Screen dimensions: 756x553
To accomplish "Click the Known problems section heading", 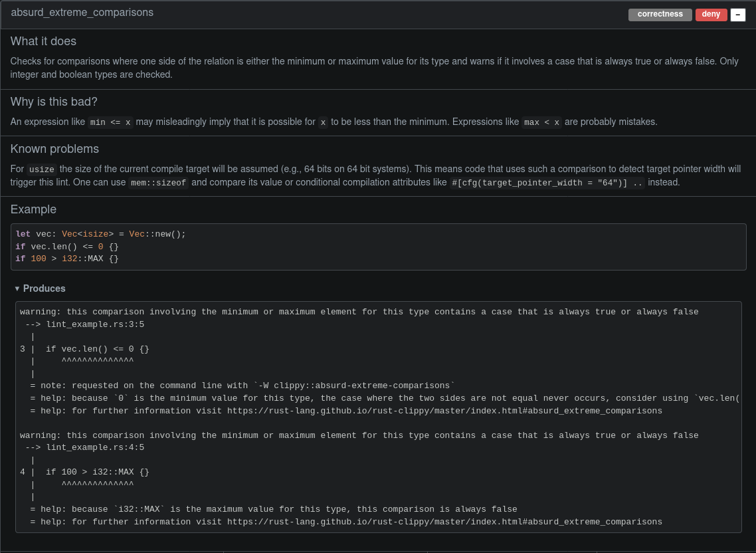I will point(54,149).
